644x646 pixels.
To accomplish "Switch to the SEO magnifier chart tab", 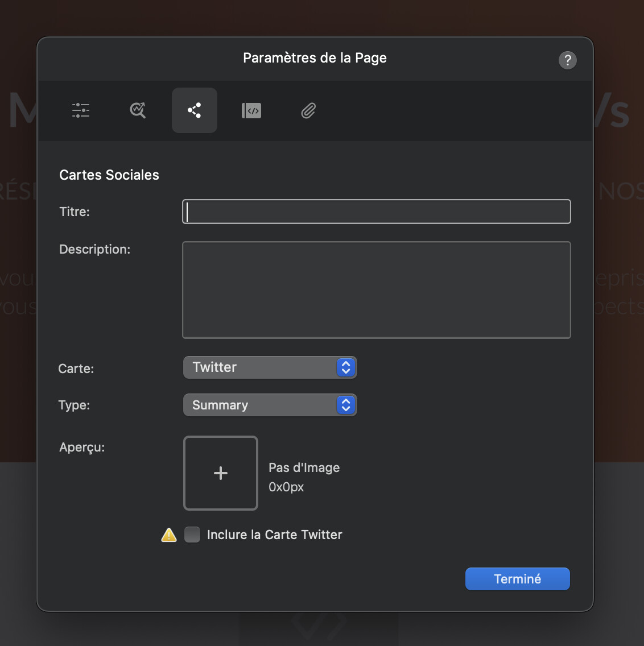I will (138, 110).
